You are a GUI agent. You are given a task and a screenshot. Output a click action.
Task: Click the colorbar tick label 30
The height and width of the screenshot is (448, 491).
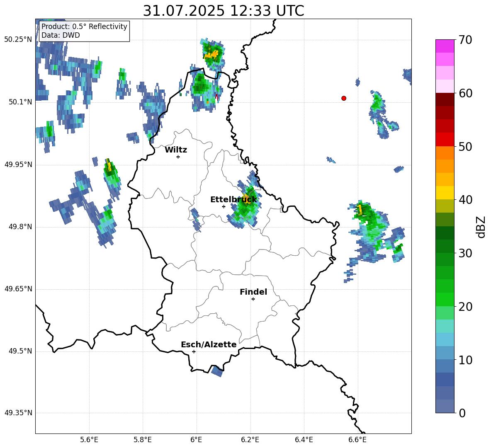coord(465,253)
